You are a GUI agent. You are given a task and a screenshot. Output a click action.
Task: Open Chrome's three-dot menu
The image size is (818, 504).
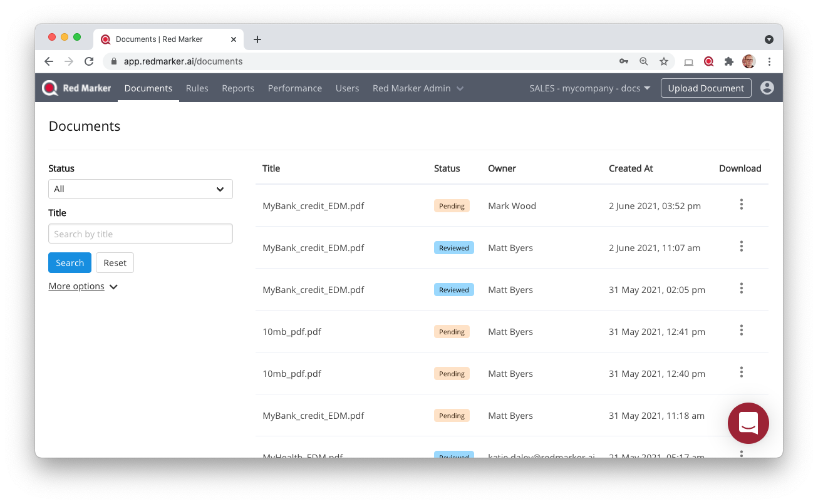(769, 61)
